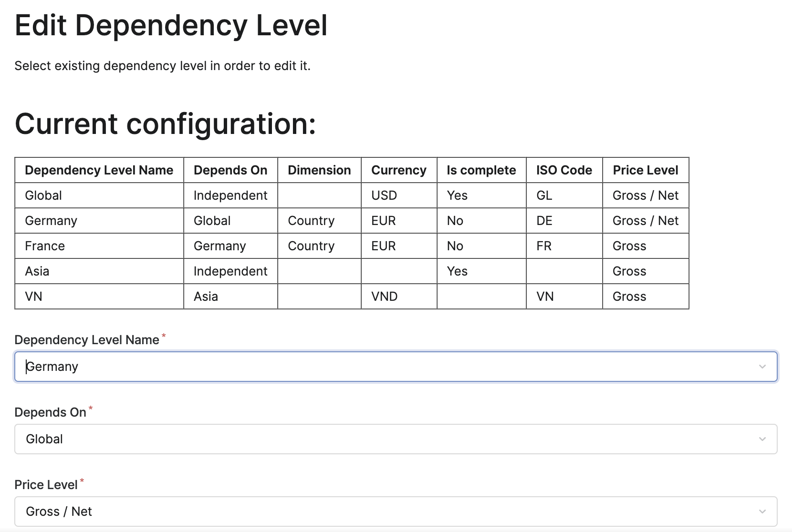This screenshot has width=792, height=532.
Task: Click the ISO Code column header
Action: [x=564, y=170]
